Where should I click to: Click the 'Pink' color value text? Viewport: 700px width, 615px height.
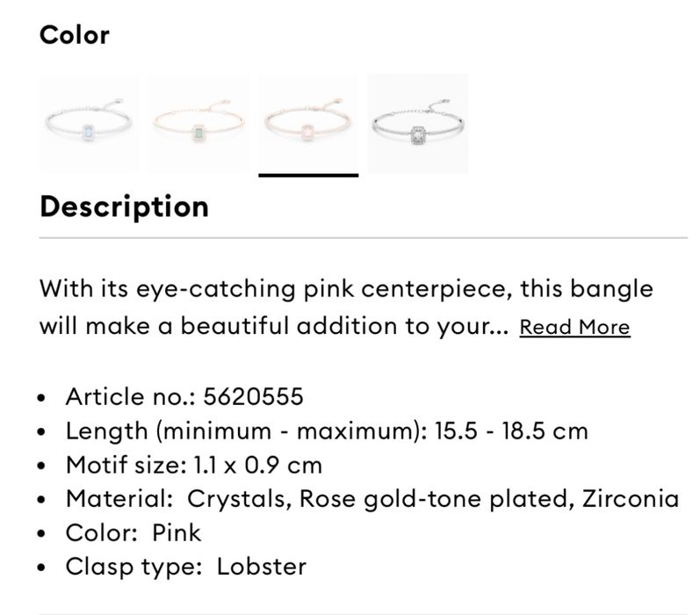[176, 532]
